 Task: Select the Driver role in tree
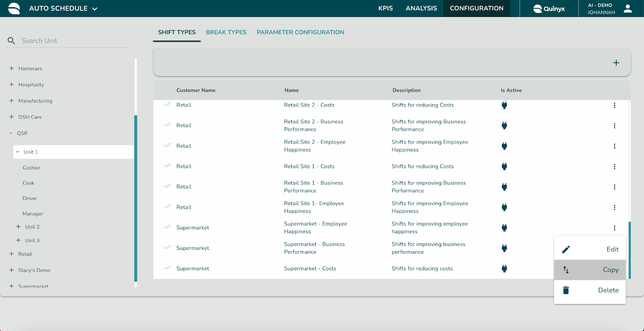(30, 198)
